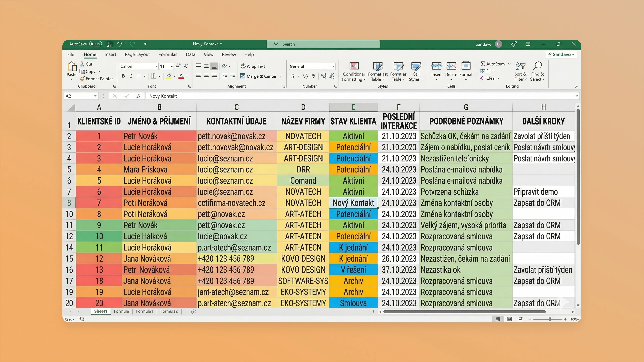
Task: Switch to the Formula1 sheet tab
Action: [x=145, y=311]
